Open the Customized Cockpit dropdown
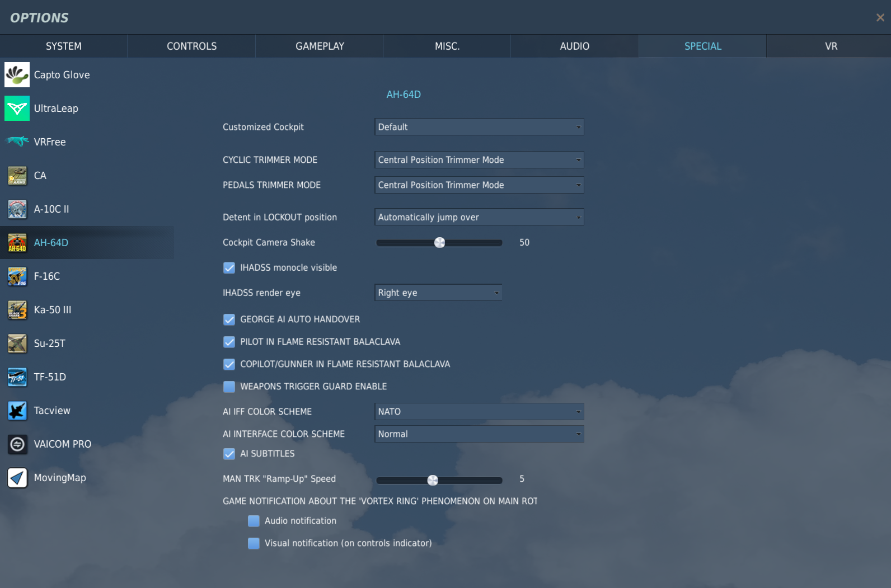Image resolution: width=891 pixels, height=588 pixels. coord(479,127)
